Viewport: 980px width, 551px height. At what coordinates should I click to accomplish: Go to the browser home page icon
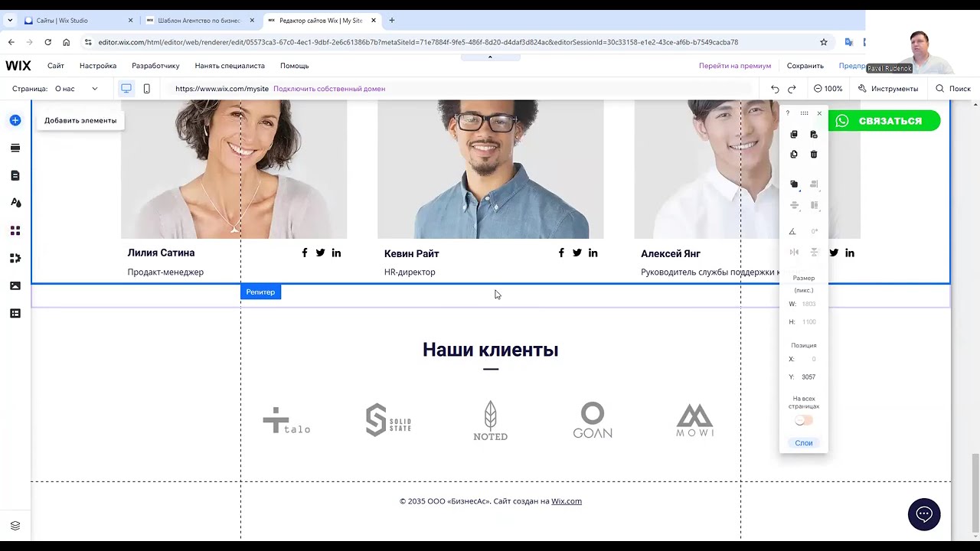[67, 42]
